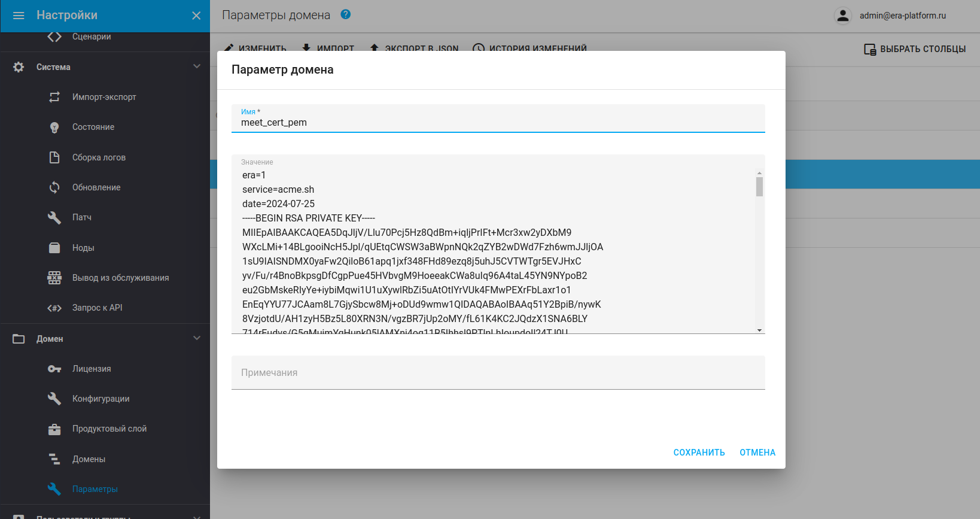Collapse the Система section
This screenshot has width=980, height=519.
pos(197,66)
